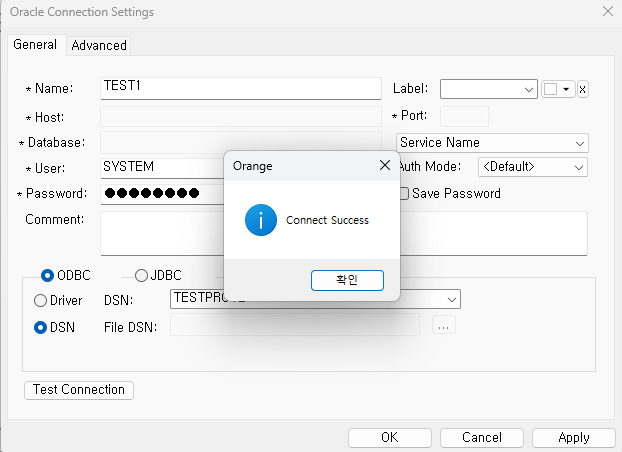Expand the Auth Mode dropdown

[x=578, y=167]
